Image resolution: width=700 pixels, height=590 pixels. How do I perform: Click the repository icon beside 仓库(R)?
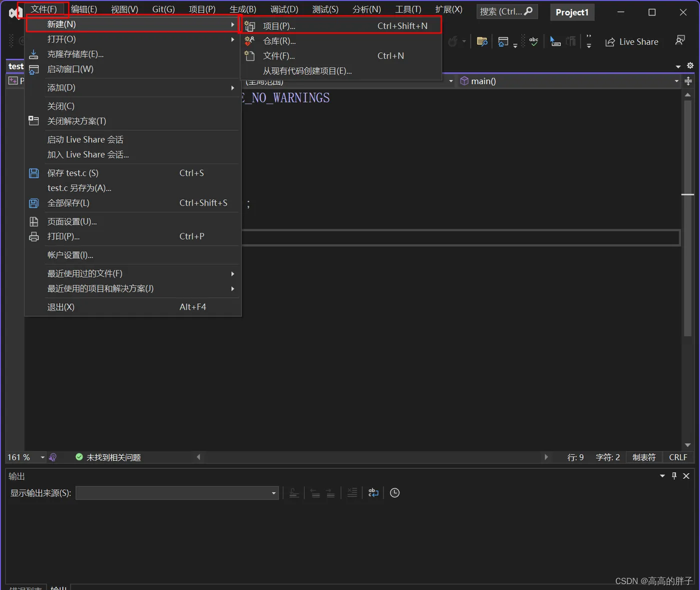(249, 41)
